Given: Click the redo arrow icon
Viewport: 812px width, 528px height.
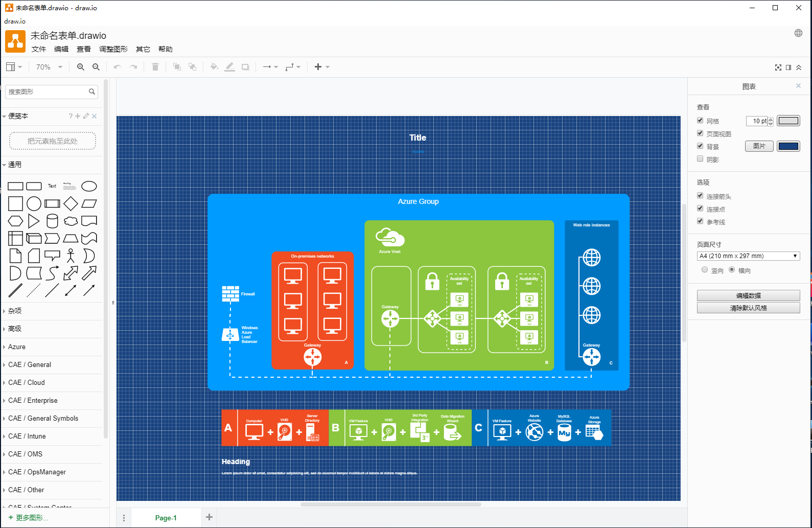Looking at the screenshot, I should tap(133, 67).
